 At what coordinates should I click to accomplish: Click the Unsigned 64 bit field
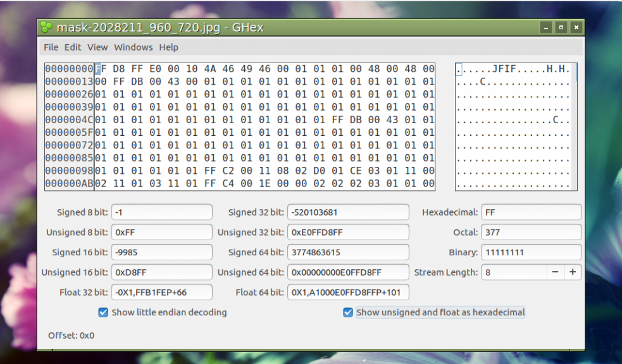click(x=348, y=272)
